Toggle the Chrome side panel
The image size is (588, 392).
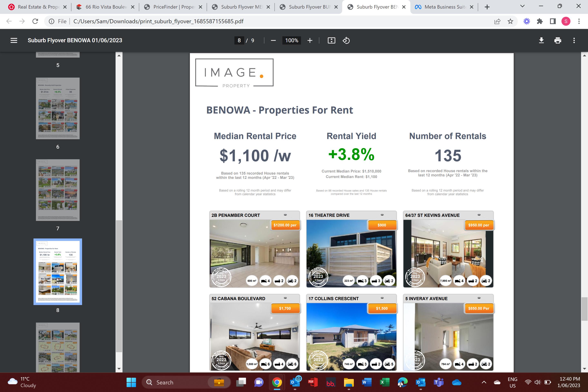553,21
